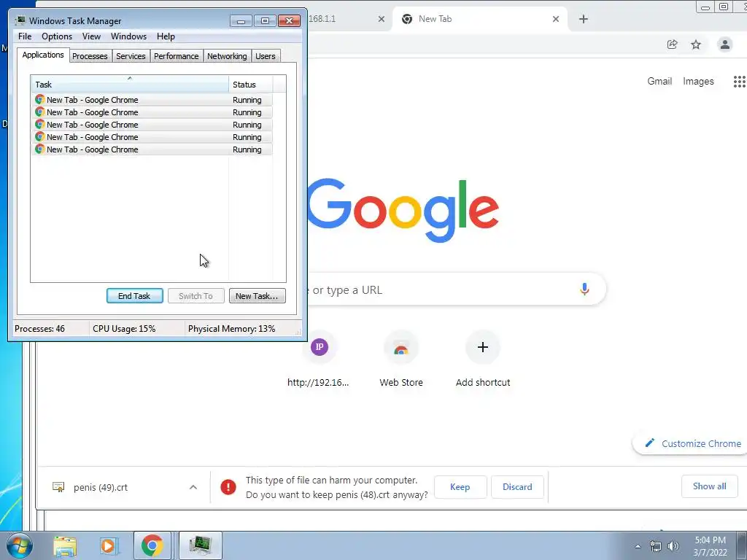Click the network tray icon

pyautogui.click(x=656, y=546)
